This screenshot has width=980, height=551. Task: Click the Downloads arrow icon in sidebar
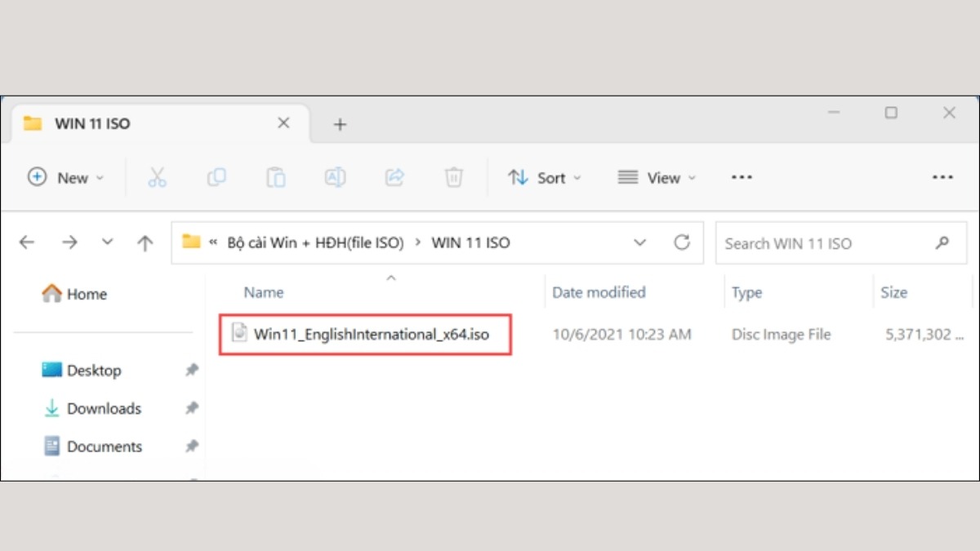point(51,408)
